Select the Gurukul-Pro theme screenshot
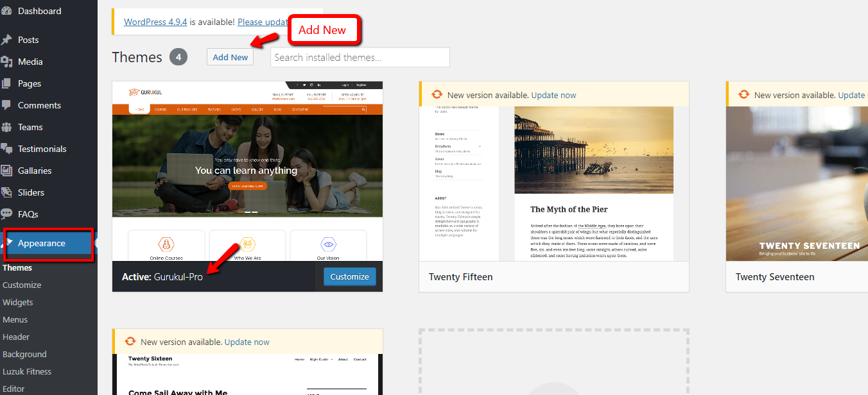 (x=247, y=171)
